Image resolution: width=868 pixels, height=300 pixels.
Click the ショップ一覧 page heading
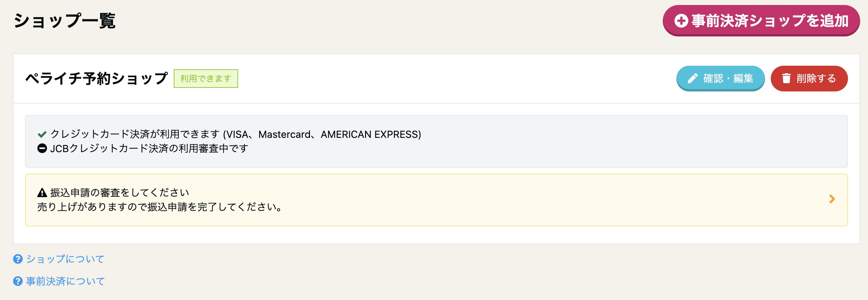pos(65,21)
